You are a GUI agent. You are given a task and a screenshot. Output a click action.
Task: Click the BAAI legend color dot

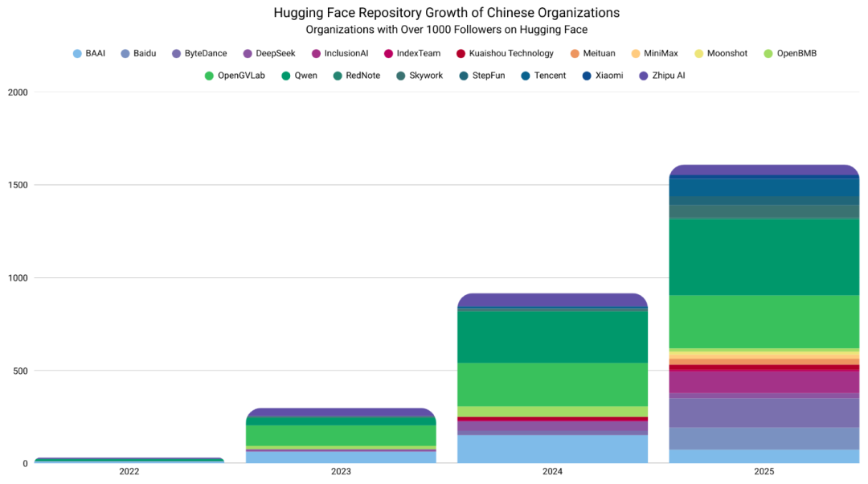pos(77,54)
